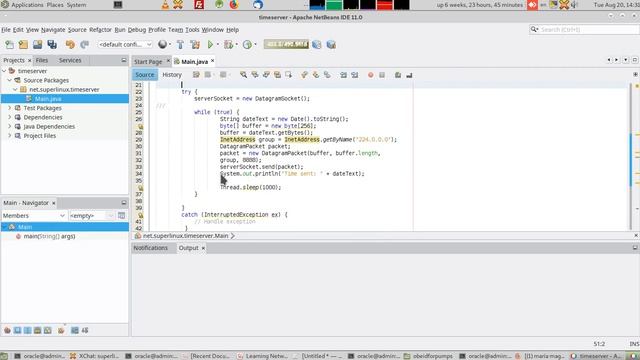640x360 pixels.
Task: Switch to the Start Page tab
Action: tap(148, 62)
